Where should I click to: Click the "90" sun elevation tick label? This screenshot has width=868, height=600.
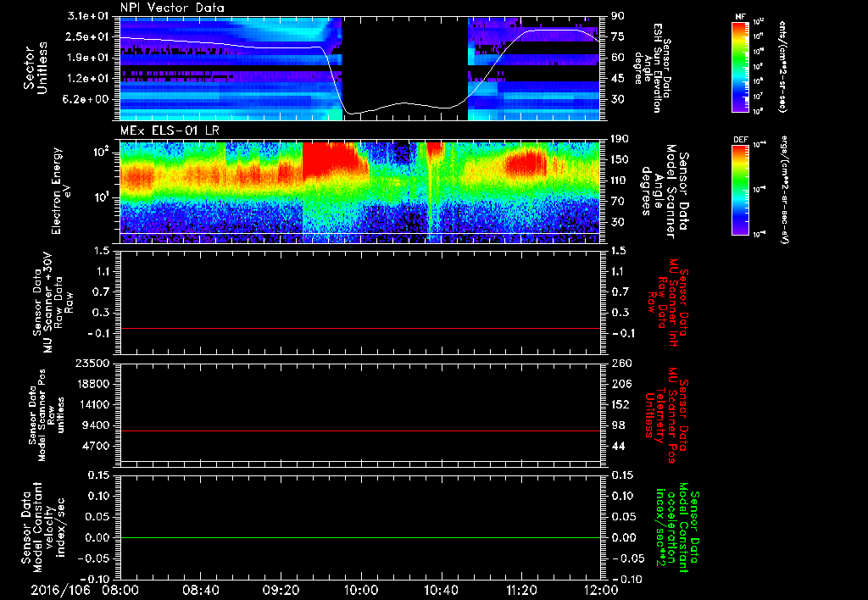618,16
